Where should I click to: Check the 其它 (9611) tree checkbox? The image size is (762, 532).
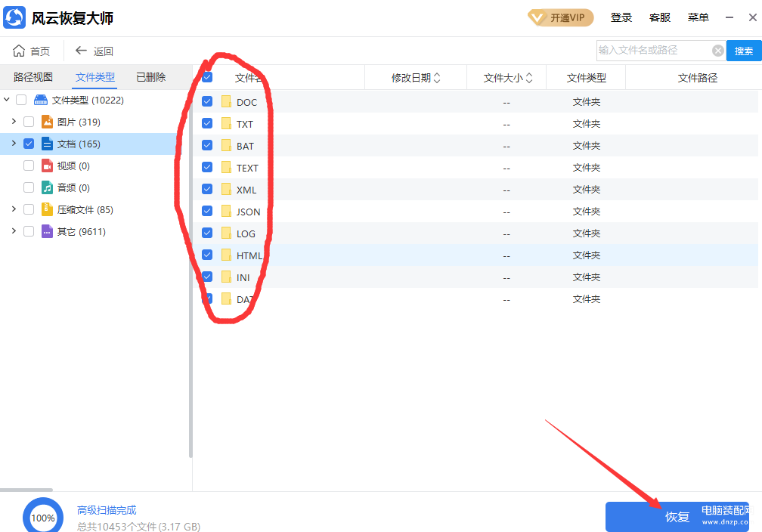29,231
